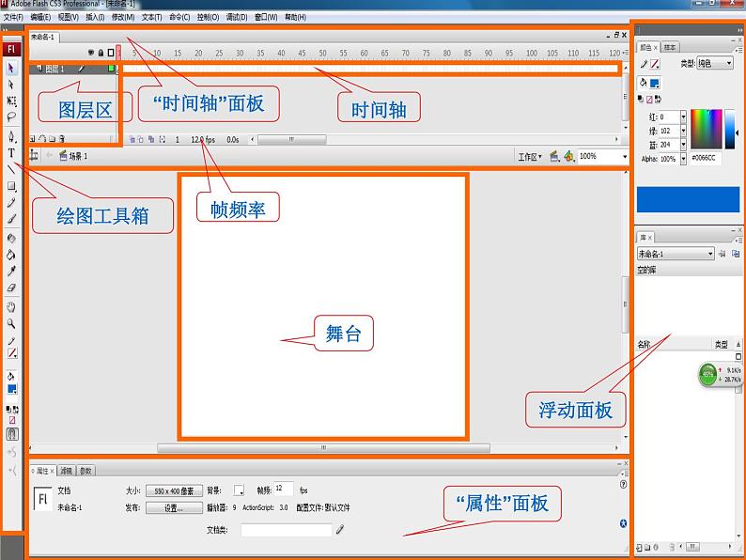This screenshot has width=746, height=560.
Task: Select the Lasso tool
Action: [11, 117]
